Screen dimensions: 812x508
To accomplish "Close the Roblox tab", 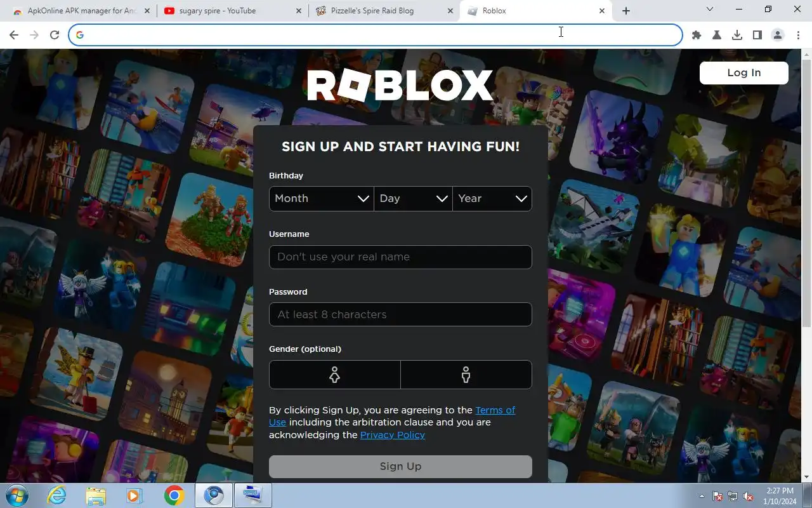I will pyautogui.click(x=602, y=11).
